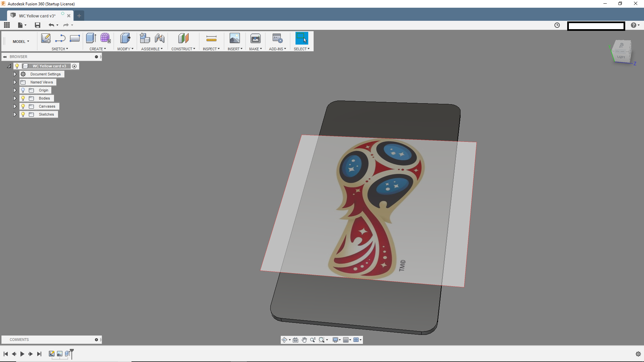
Task: Click the Create Sketch icon
Action: tap(46, 38)
